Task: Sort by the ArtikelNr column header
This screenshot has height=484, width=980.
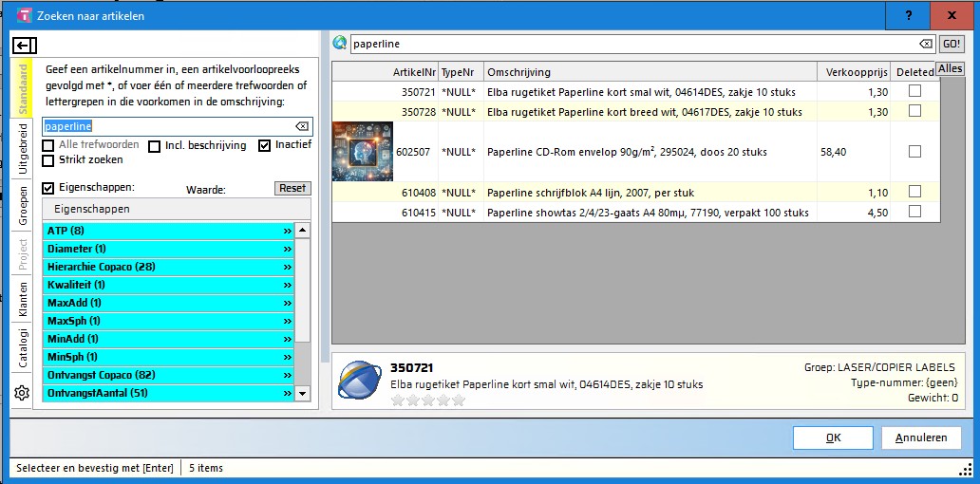Action: tap(385, 72)
